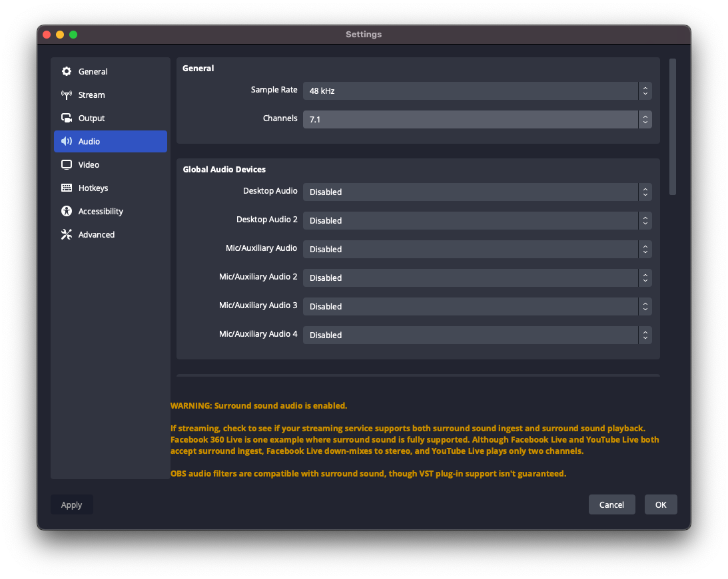Screen dimensions: 728x579
Task: Click the vertical scrollbar in settings panel
Action: click(673, 126)
